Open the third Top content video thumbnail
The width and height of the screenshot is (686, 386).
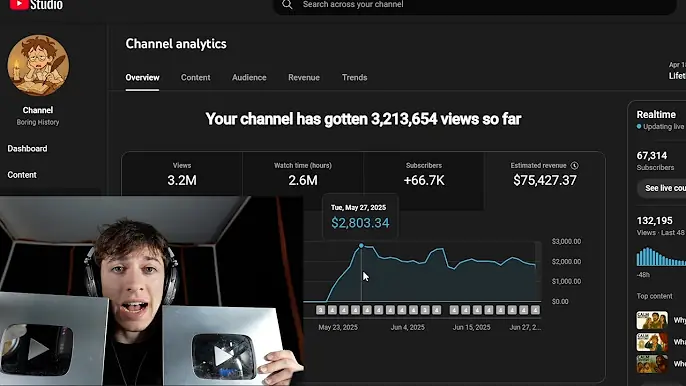click(x=652, y=364)
